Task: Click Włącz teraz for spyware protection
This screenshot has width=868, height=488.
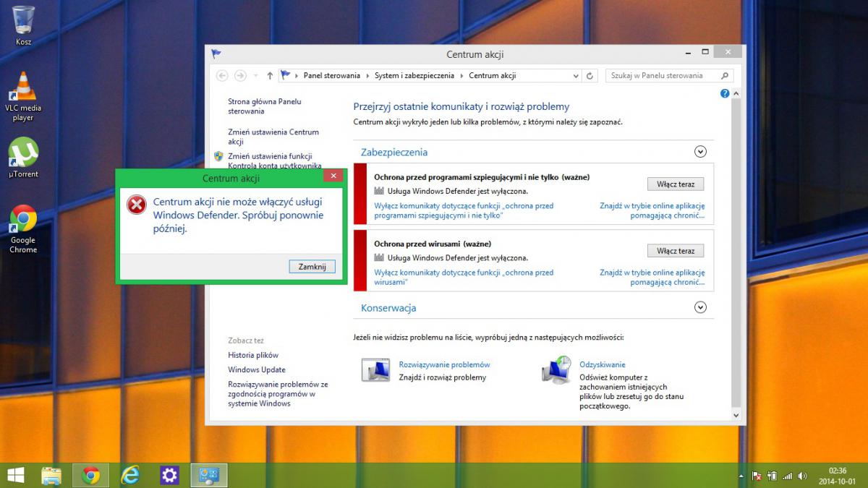Action: (676, 184)
